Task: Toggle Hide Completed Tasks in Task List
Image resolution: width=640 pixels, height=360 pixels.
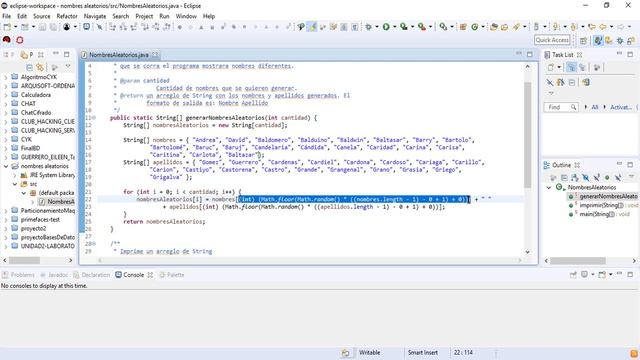Action: tap(550, 82)
